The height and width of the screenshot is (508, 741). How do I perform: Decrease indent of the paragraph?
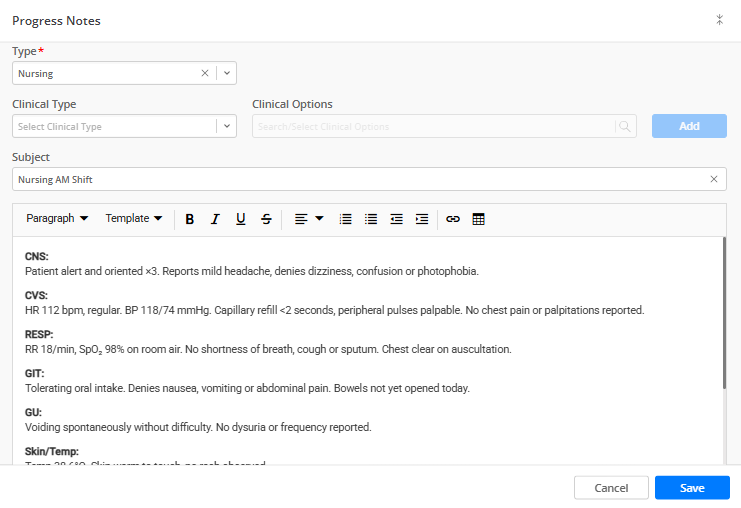click(x=397, y=219)
